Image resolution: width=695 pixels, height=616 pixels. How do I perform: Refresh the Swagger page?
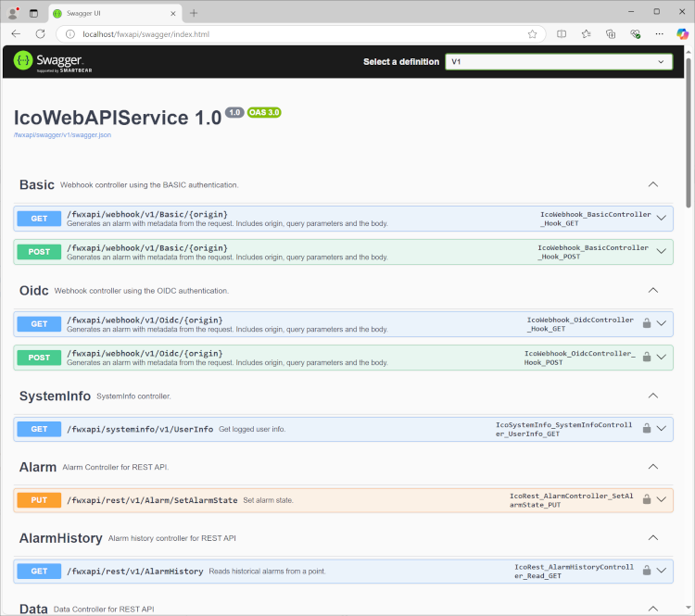coord(41,34)
